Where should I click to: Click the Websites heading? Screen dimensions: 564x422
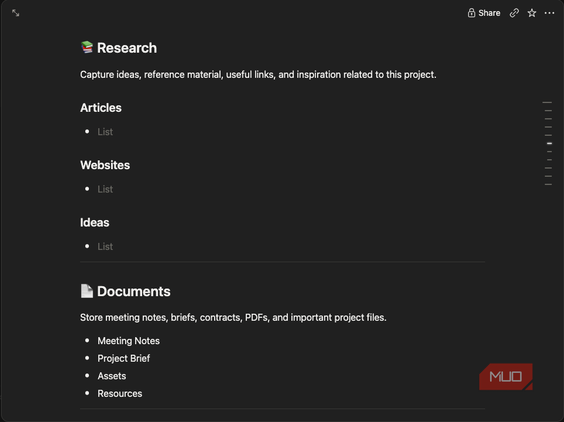[x=105, y=165]
